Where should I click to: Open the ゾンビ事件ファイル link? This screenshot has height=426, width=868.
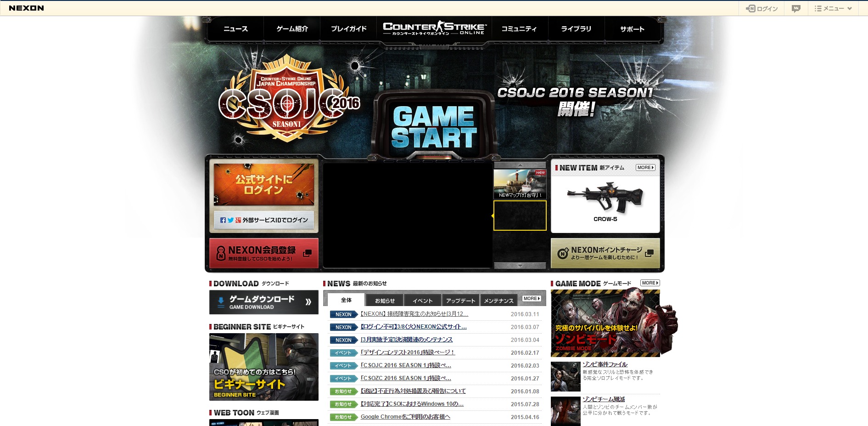point(605,364)
